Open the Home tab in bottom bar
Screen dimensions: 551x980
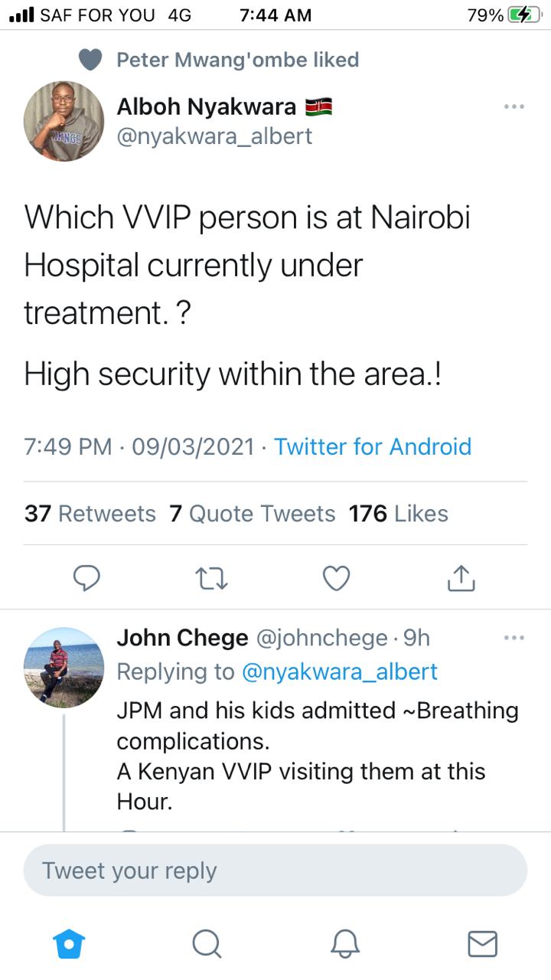pos(69,943)
